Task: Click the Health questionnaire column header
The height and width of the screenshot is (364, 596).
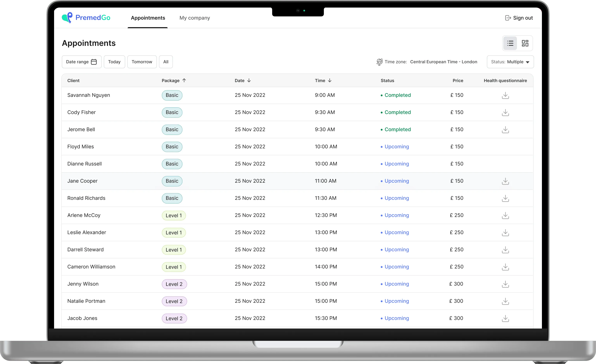Action: 505,81
